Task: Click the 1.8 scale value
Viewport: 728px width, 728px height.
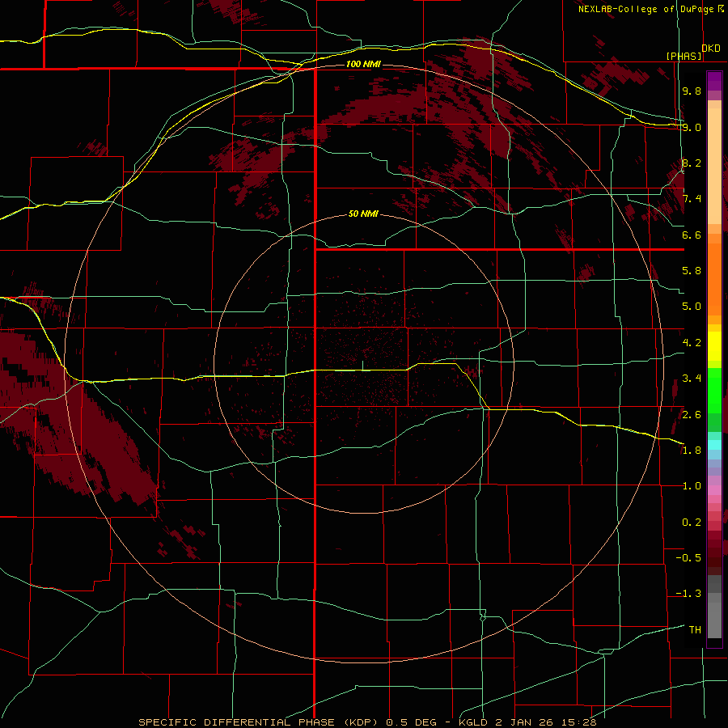Action: [x=692, y=451]
